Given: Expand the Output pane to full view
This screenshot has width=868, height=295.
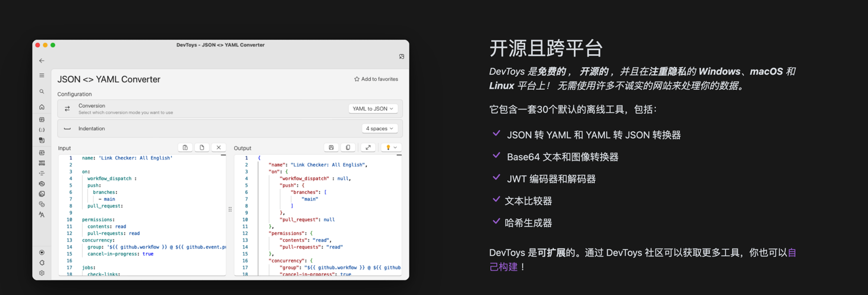Looking at the screenshot, I should pyautogui.click(x=368, y=147).
